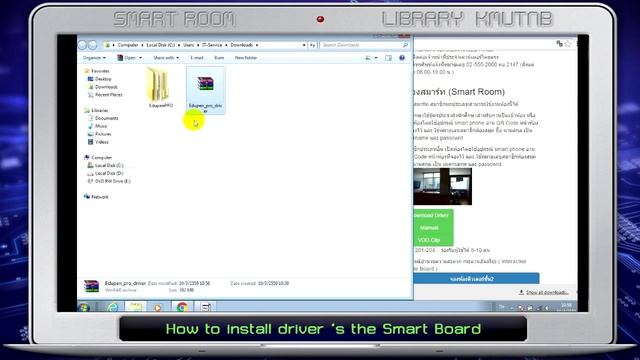Select Downloads under Favorites

click(102, 87)
